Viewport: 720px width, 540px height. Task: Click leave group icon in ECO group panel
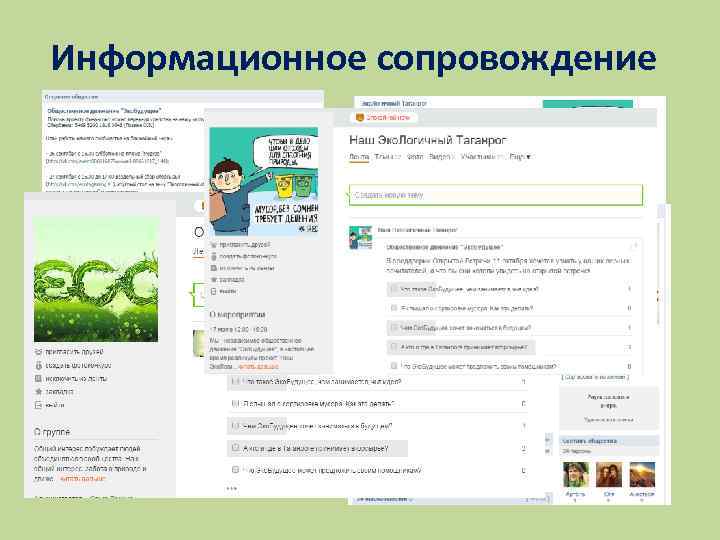pyautogui.click(x=39, y=405)
